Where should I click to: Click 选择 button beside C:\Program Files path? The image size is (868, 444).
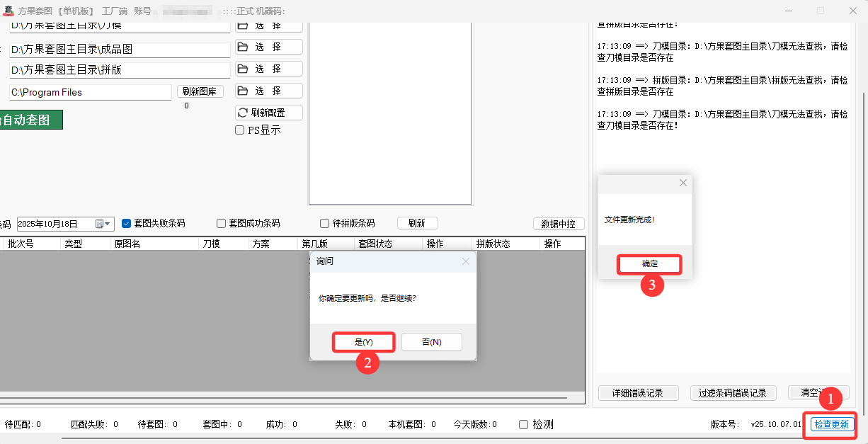tap(269, 91)
